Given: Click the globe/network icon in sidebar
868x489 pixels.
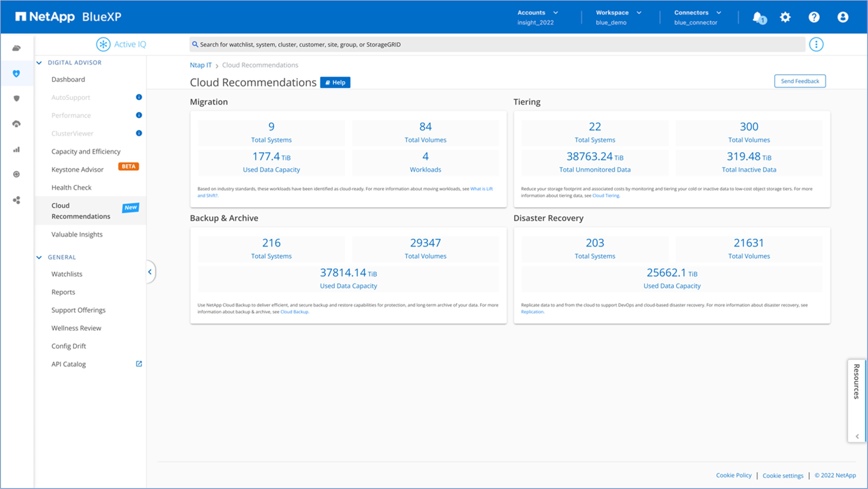Looking at the screenshot, I should click(16, 175).
